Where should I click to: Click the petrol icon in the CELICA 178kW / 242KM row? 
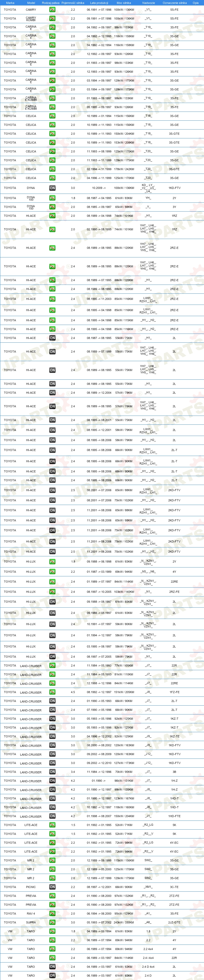[52, 169]
